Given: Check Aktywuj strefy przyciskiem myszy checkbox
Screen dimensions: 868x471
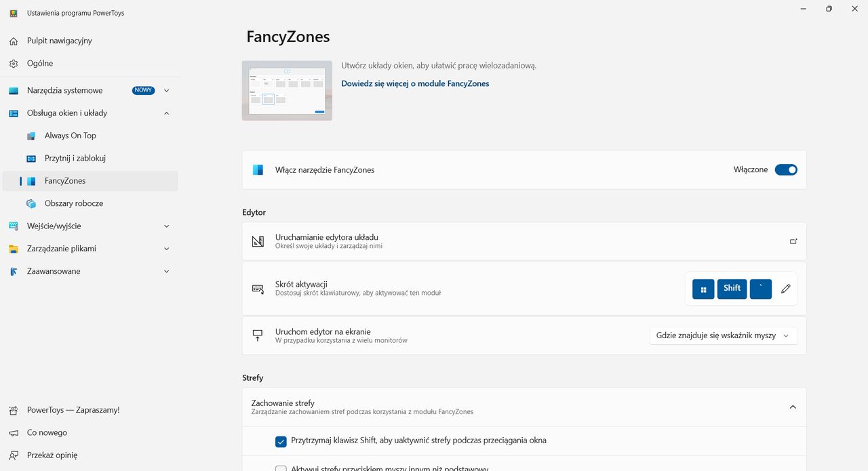Looking at the screenshot, I should (281, 468).
